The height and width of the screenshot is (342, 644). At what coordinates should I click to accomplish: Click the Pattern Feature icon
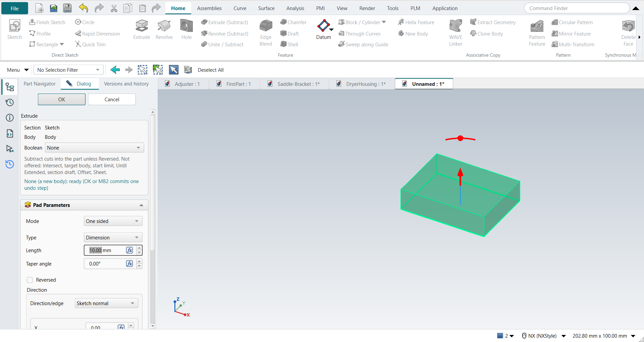point(537,26)
